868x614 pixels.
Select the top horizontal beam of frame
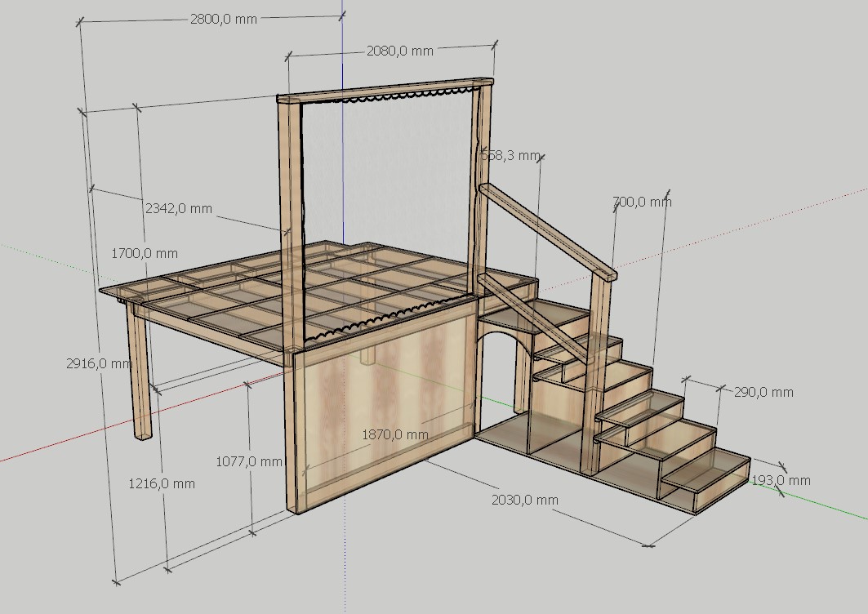[384, 90]
